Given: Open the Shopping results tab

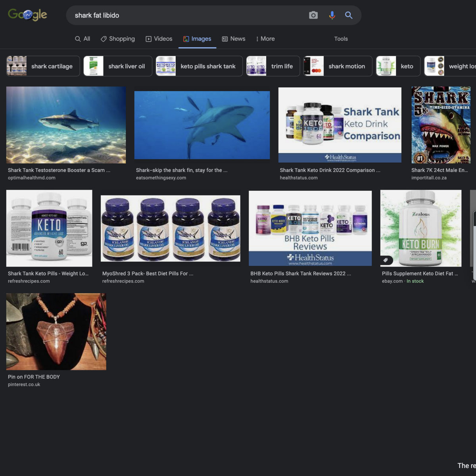Looking at the screenshot, I should [118, 39].
